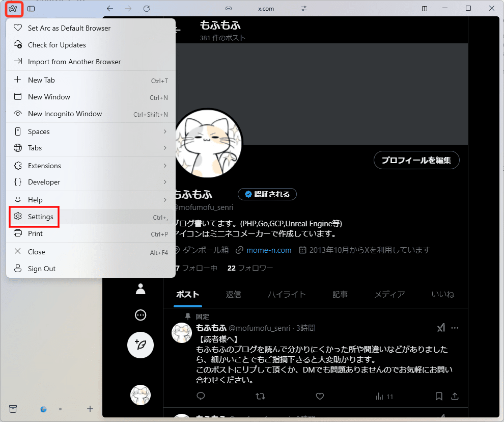Click the profile avatar cat image
This screenshot has width=504, height=422.
pos(209,143)
